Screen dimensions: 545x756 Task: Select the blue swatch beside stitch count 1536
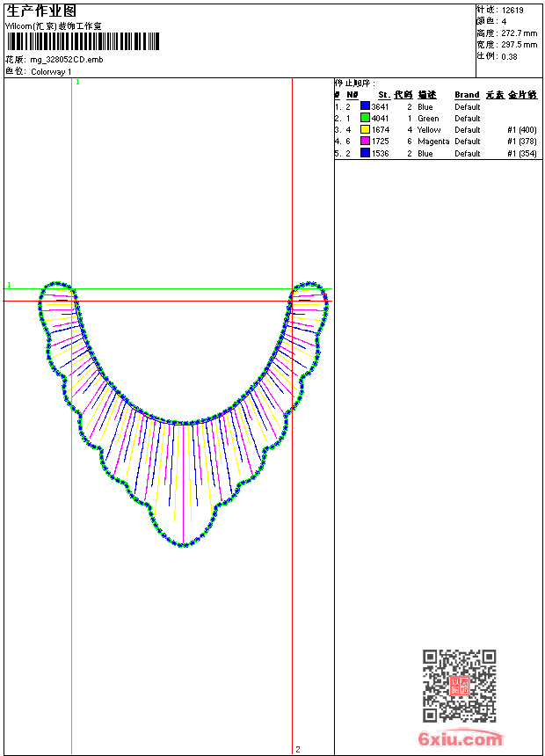click(x=365, y=153)
